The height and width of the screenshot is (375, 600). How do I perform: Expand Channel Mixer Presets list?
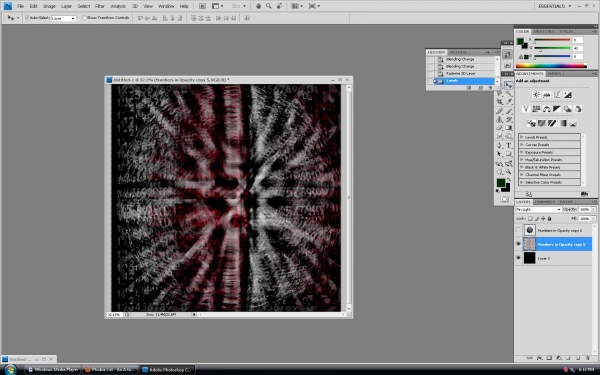pos(522,174)
